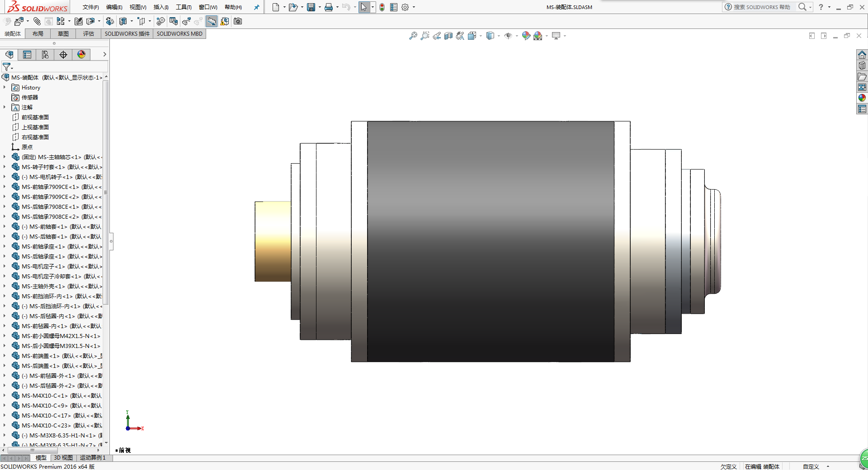Click the Move Component icon

point(90,21)
